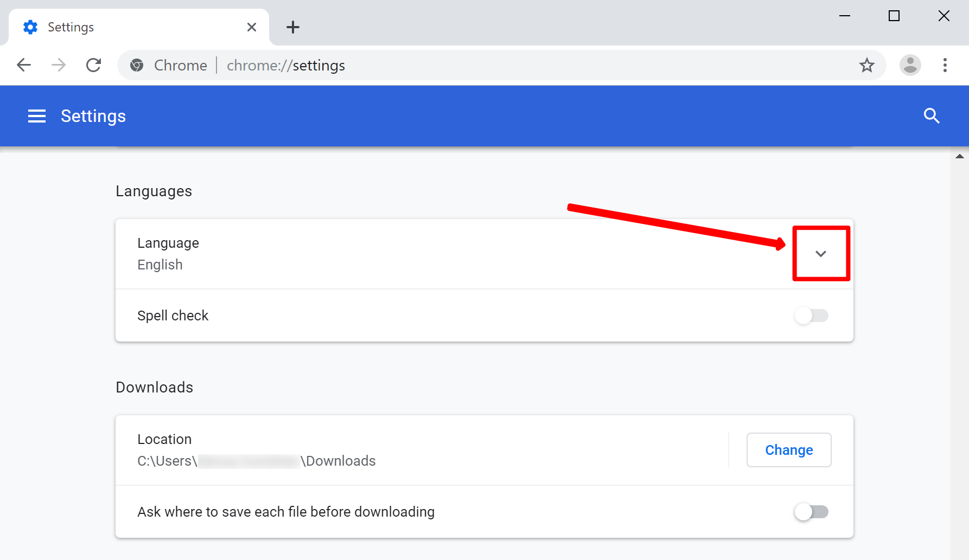
Task: Open Chrome's three-dot menu
Action: (945, 66)
